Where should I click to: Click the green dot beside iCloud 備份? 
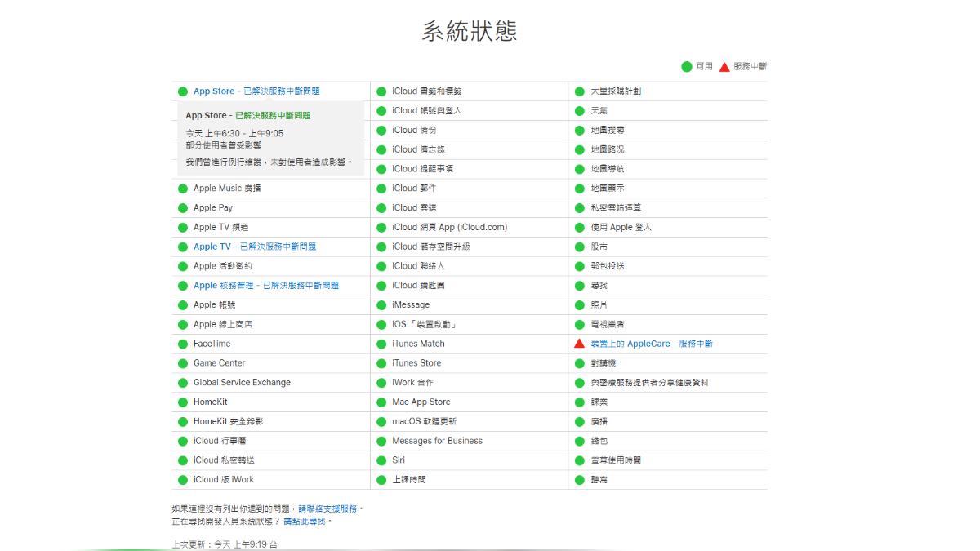tap(381, 131)
